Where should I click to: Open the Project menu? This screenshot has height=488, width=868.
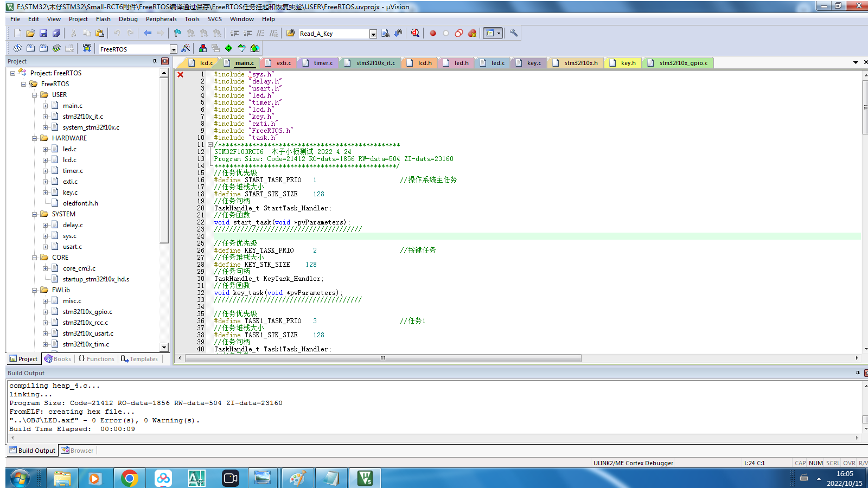[x=78, y=19]
